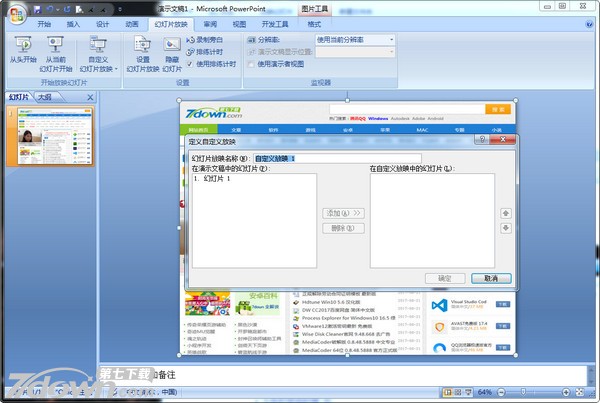Click the Undo icon in quick access toolbar
The height and width of the screenshot is (403, 600).
(49, 9)
